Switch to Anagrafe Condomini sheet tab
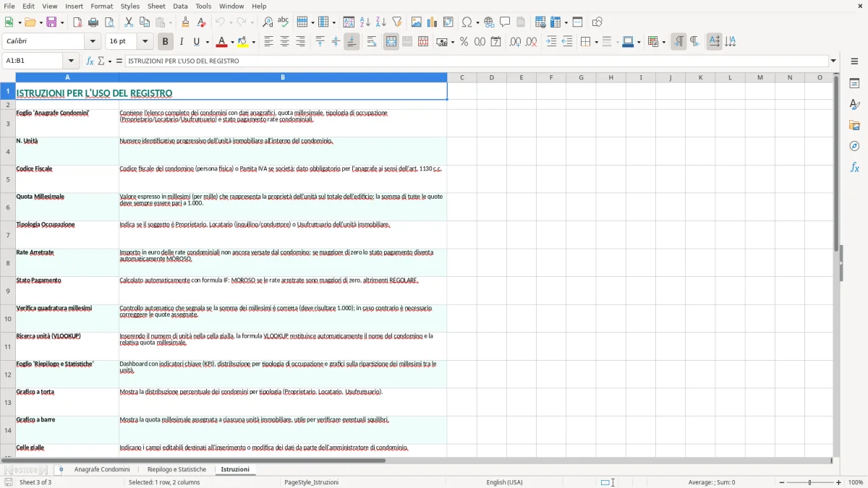The height and width of the screenshot is (488, 868). (x=102, y=469)
